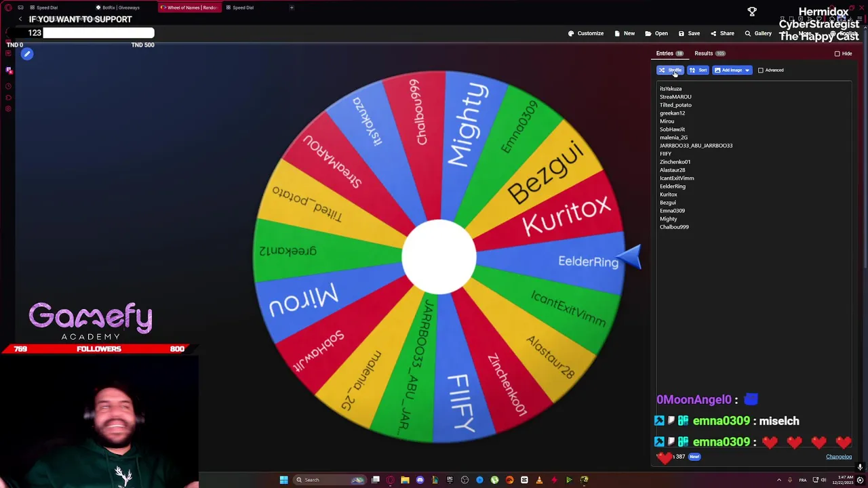Click entry Chalbou999 in the list
The height and width of the screenshot is (488, 868).
[x=674, y=227]
